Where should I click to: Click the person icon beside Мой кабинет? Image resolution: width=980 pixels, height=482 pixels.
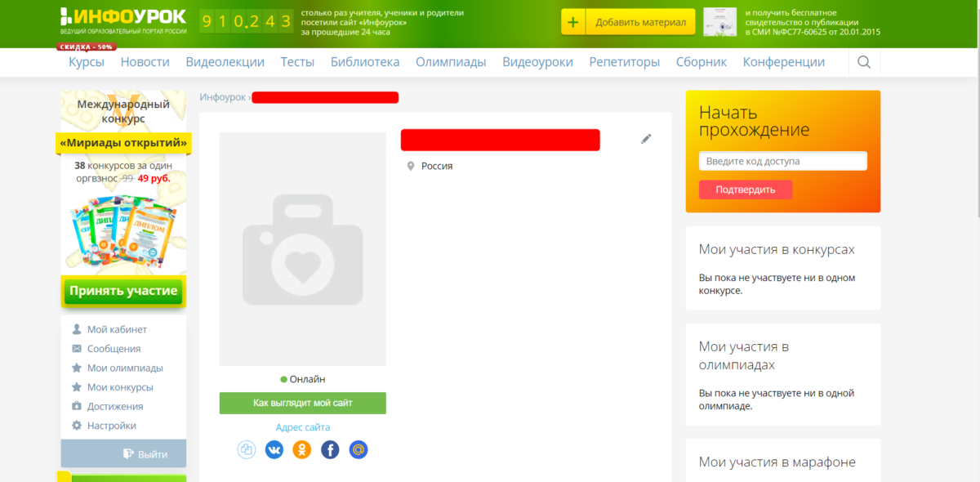tap(77, 329)
